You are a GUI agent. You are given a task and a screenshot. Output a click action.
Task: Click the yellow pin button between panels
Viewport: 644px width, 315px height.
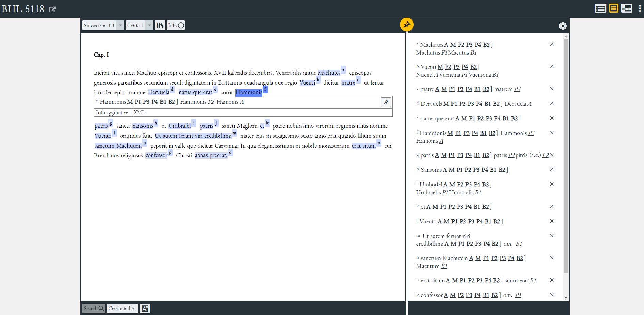[407, 25]
